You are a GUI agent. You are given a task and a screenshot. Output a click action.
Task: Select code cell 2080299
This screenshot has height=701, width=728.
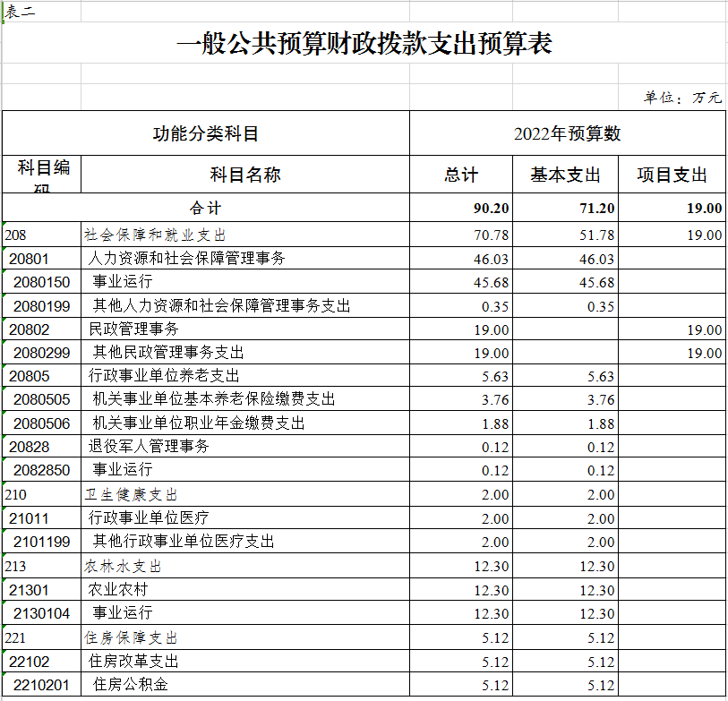tap(41, 353)
